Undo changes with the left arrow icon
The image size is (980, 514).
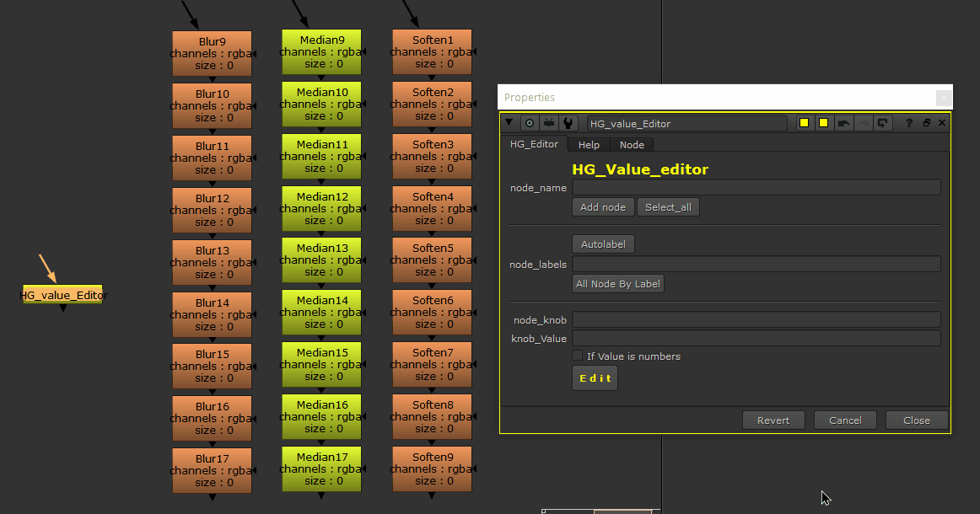[843, 122]
